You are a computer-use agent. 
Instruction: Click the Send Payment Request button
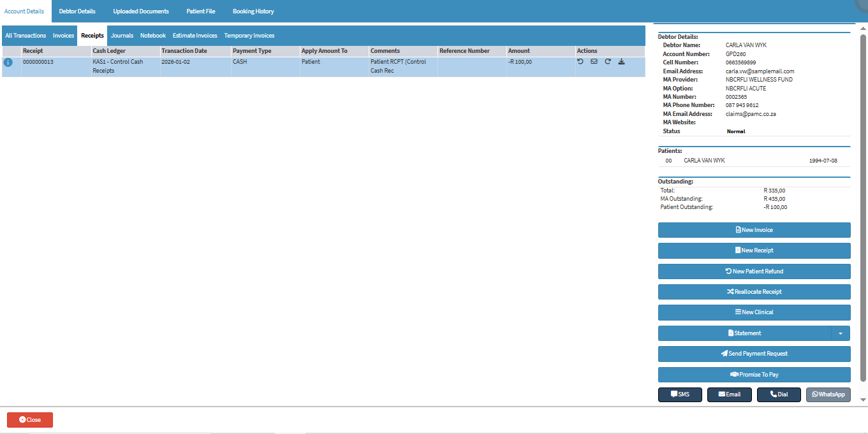tap(754, 354)
